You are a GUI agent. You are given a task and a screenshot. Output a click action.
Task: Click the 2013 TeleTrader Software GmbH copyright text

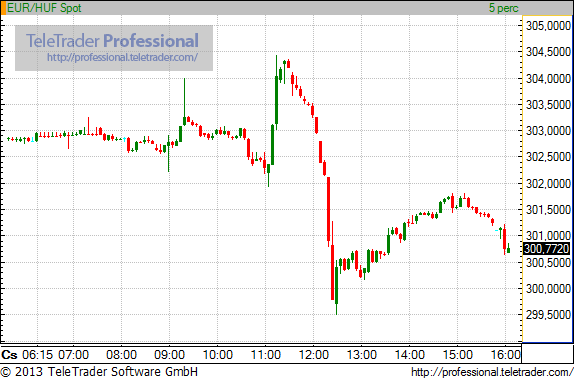click(x=99, y=372)
